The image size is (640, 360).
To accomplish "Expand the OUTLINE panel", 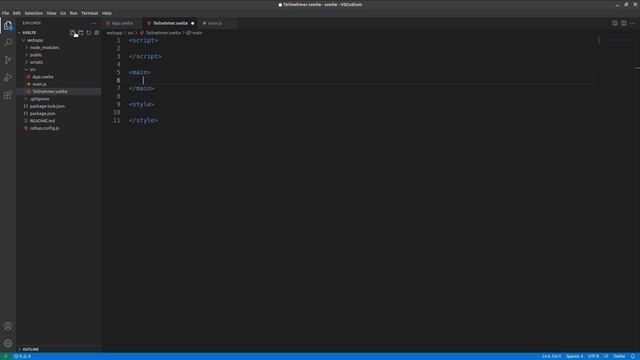I will [x=31, y=349].
